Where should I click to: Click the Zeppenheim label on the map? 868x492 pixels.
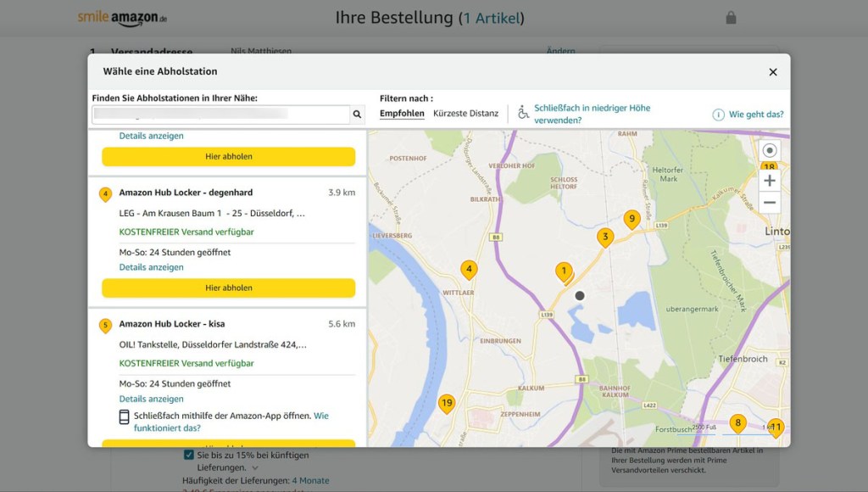pyautogui.click(x=520, y=415)
